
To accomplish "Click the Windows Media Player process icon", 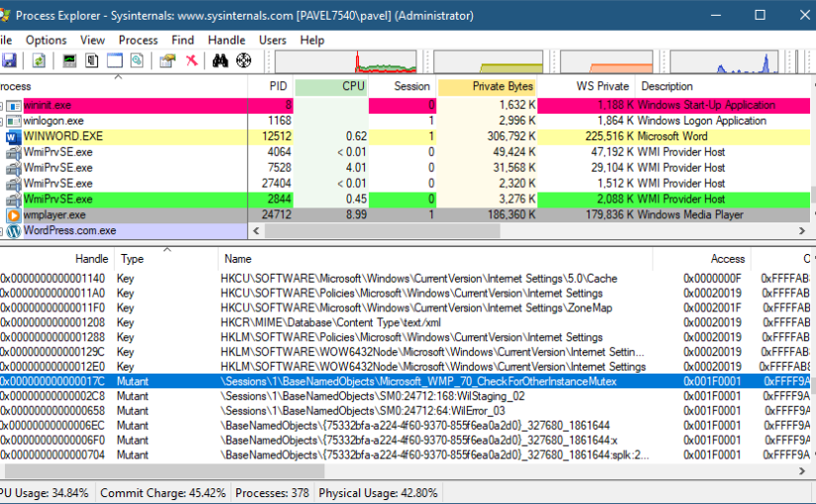I will point(14,214).
